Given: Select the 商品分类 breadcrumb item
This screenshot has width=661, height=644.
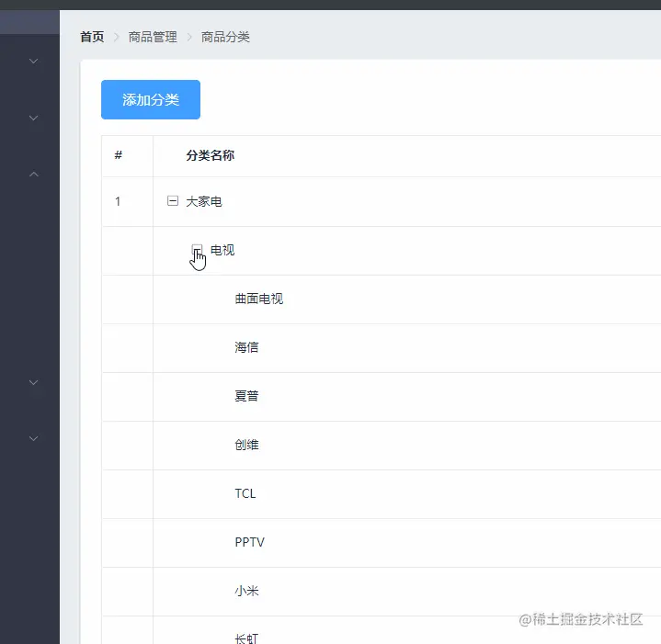Looking at the screenshot, I should (x=225, y=37).
